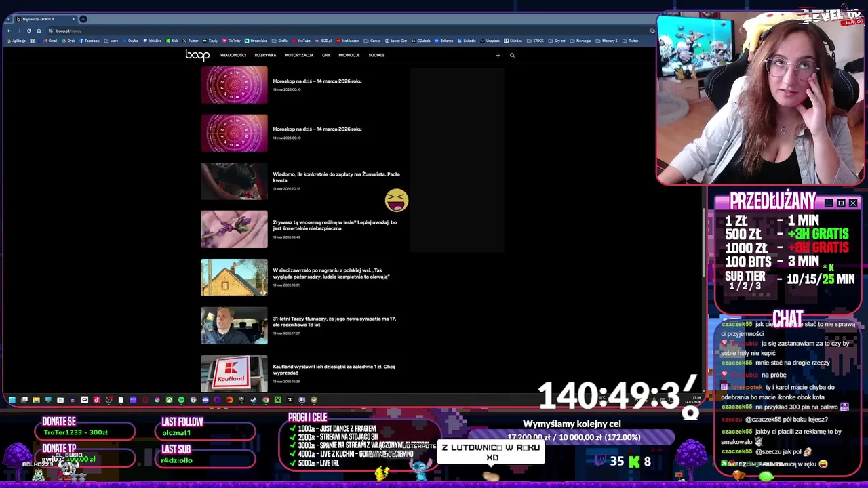868x488 pixels.
Task: Expand the Norwegia bookmark folder
Action: click(580, 41)
